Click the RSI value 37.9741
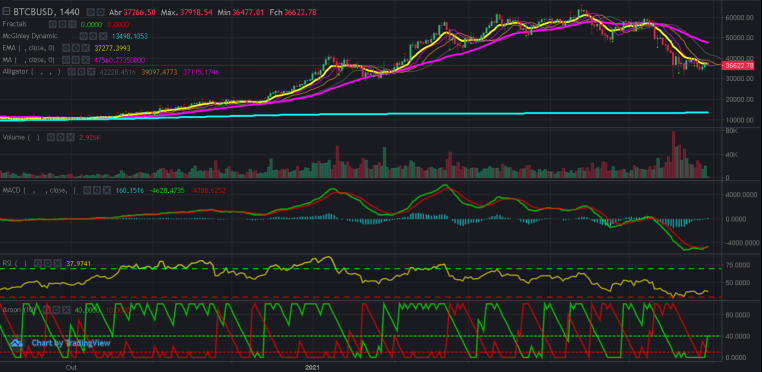762x372 pixels. pos(78,264)
